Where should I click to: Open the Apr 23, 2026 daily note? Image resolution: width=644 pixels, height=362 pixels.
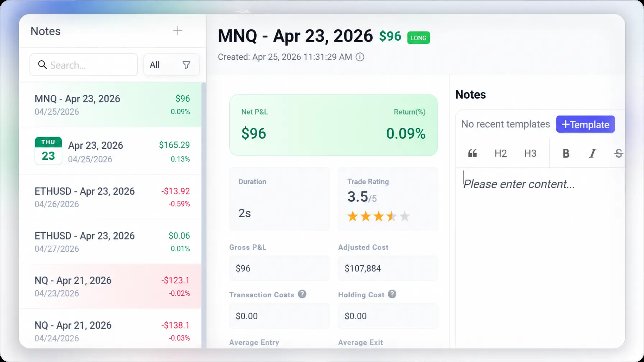tap(110, 151)
